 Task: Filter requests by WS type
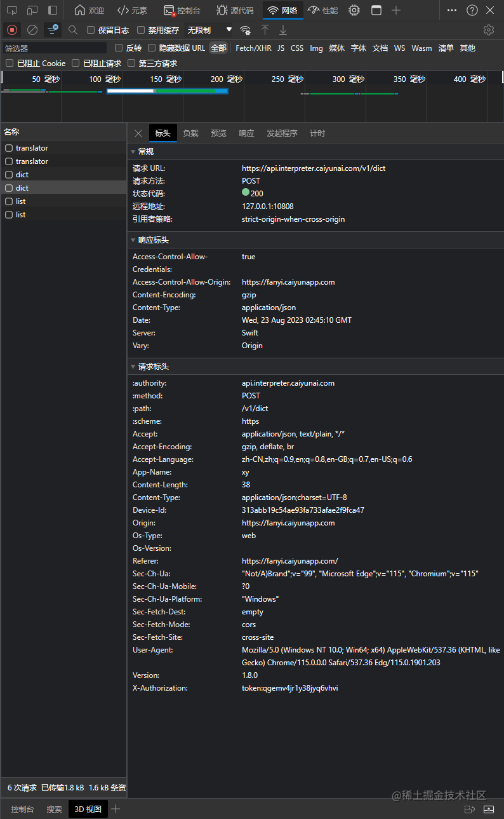tap(399, 48)
